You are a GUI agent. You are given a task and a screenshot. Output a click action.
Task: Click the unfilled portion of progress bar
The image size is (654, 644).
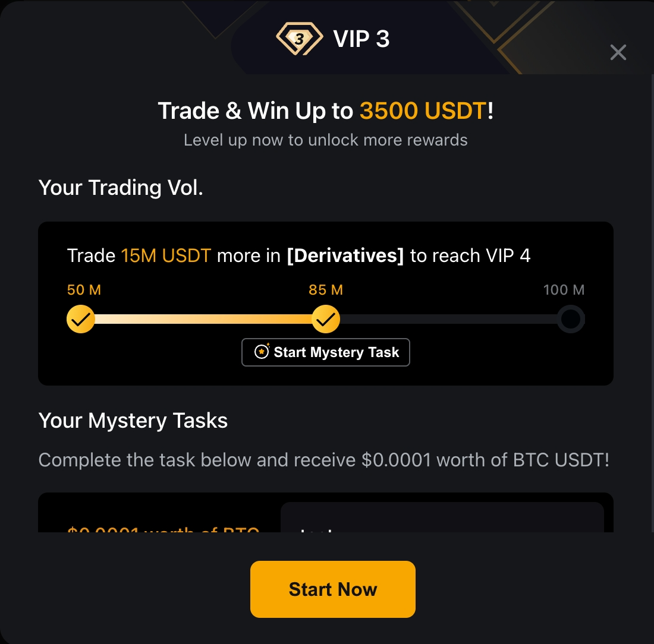pos(448,319)
